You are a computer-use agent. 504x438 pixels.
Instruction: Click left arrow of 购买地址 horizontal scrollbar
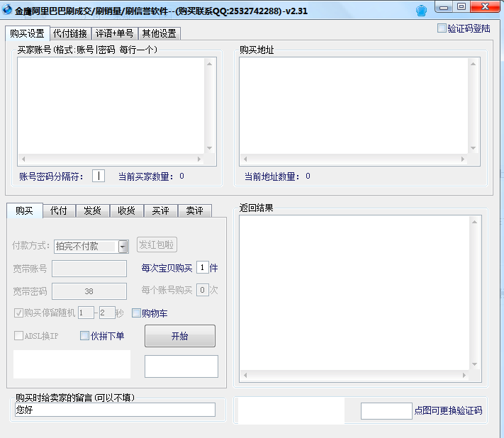click(x=245, y=159)
